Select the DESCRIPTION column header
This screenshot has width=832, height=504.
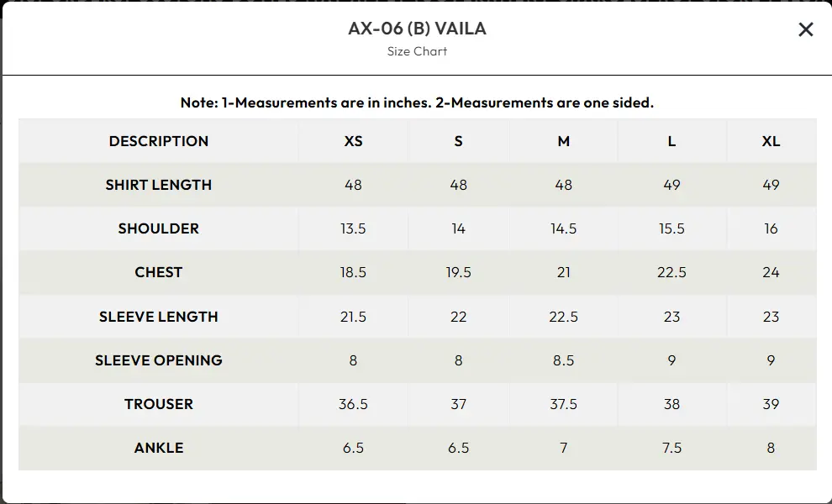[159, 141]
